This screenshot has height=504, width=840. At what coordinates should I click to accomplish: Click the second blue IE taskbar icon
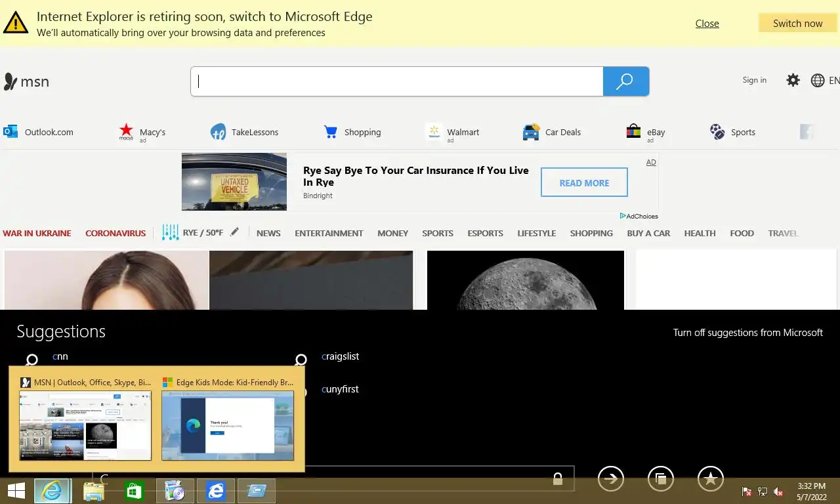point(215,491)
